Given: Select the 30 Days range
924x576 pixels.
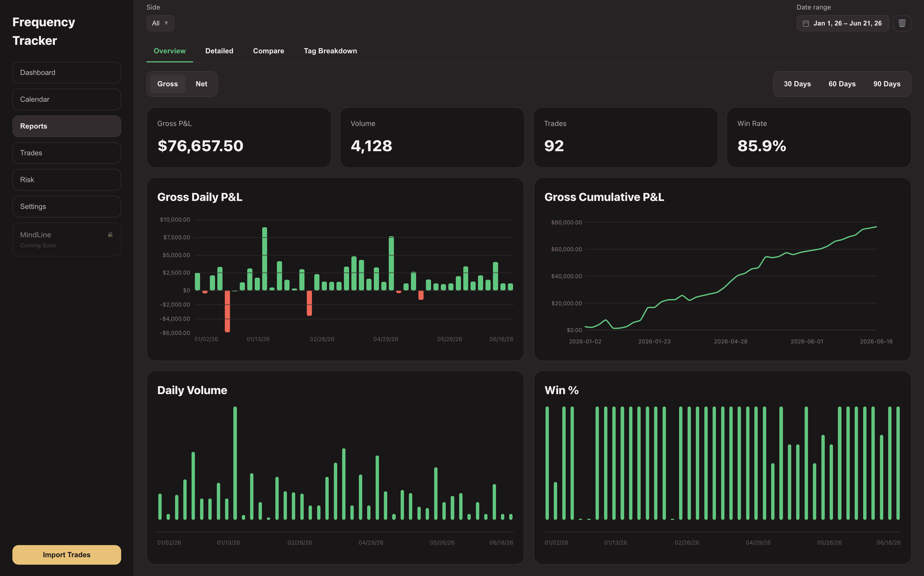Looking at the screenshot, I should tap(797, 84).
